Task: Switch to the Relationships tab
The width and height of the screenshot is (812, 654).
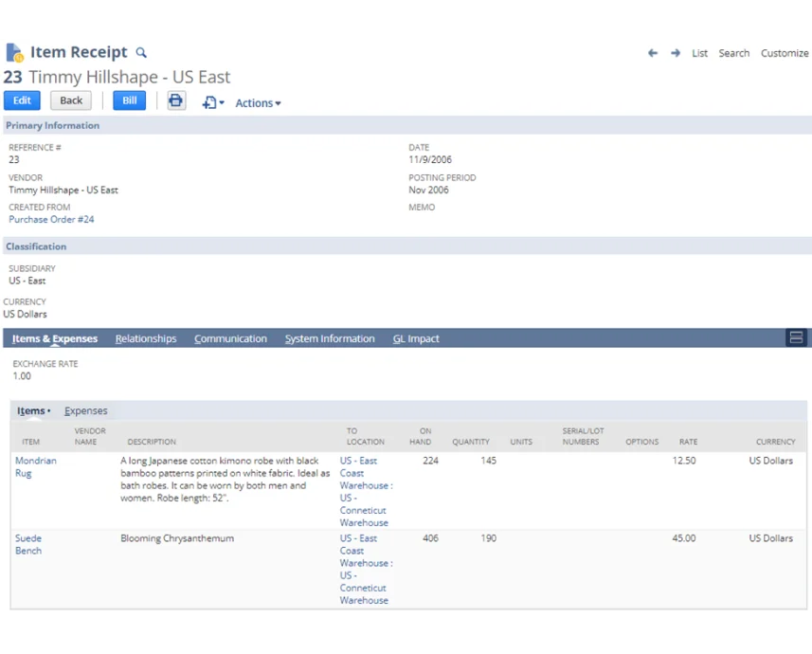Action: click(x=146, y=338)
